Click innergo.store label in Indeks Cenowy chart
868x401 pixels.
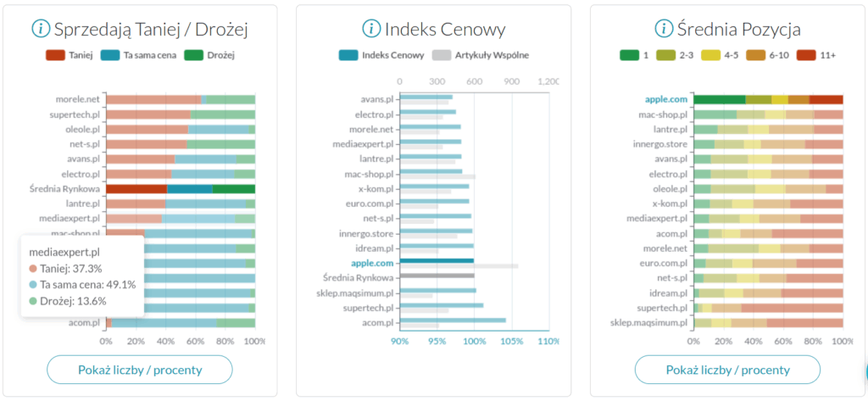[x=368, y=233]
